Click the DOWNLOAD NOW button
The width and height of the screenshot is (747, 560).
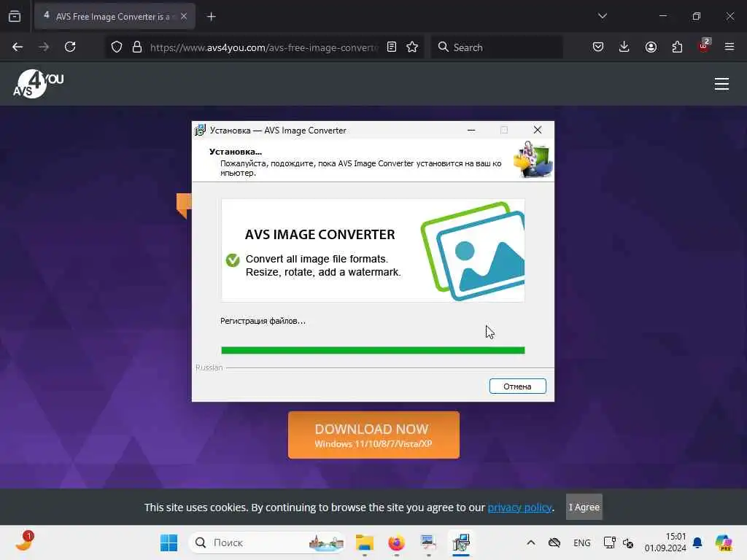point(373,435)
